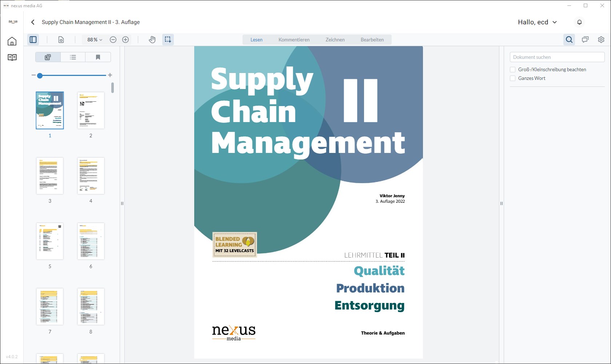Increase thumbnail size with plus icon
This screenshot has height=364, width=611.
pos(110,75)
